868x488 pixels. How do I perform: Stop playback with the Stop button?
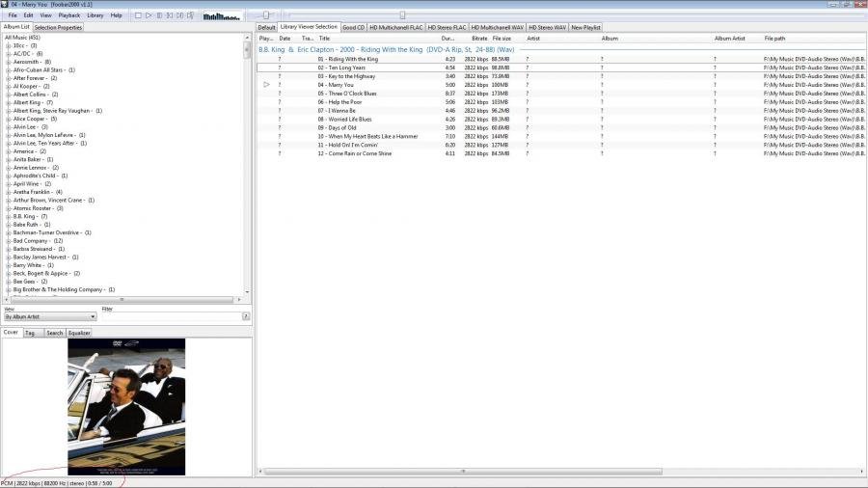tap(138, 15)
